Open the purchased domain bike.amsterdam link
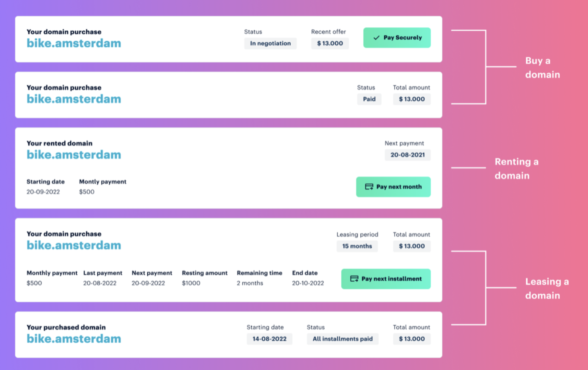The width and height of the screenshot is (588, 370). point(74,339)
